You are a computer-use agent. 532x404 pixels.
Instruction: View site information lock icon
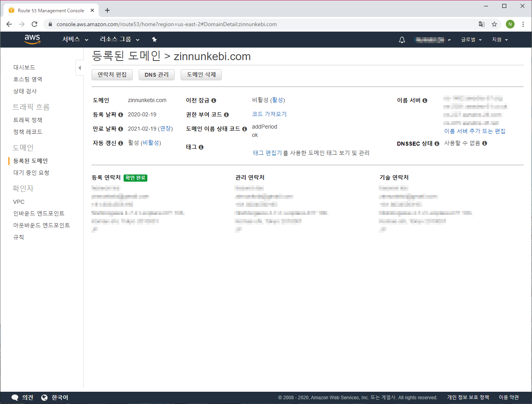tap(50, 24)
